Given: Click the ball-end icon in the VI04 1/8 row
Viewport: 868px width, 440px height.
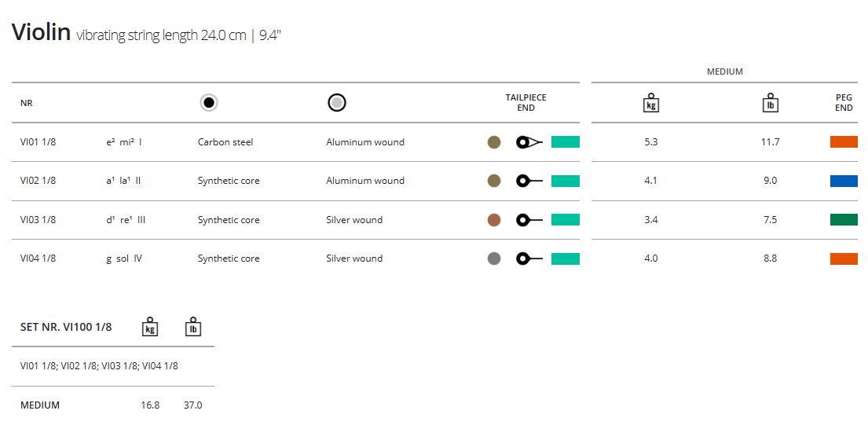Looking at the screenshot, I should click(529, 258).
